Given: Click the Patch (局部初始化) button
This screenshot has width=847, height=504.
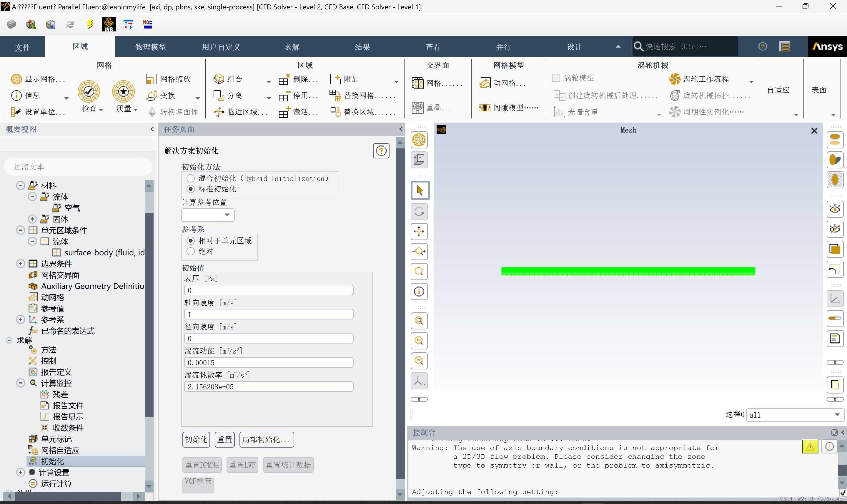Looking at the screenshot, I should [267, 439].
